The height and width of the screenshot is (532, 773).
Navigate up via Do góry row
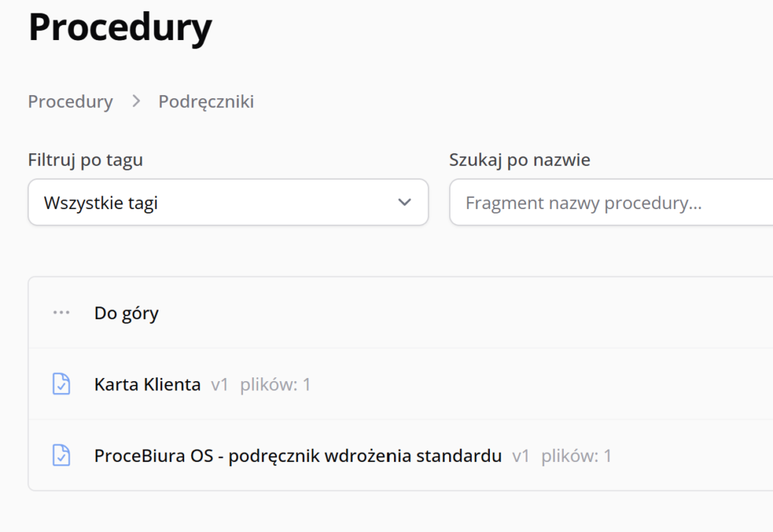point(400,313)
